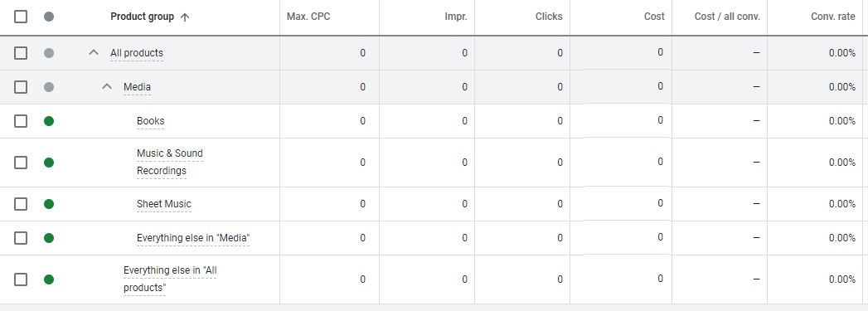Collapse the All products group
Image resolution: width=868 pixels, height=311 pixels.
(x=94, y=52)
